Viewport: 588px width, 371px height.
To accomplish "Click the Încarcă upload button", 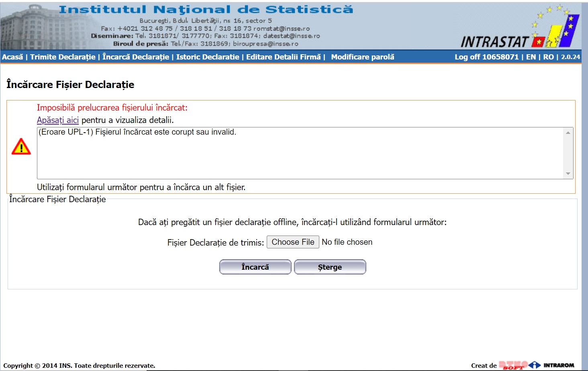I will [x=255, y=267].
